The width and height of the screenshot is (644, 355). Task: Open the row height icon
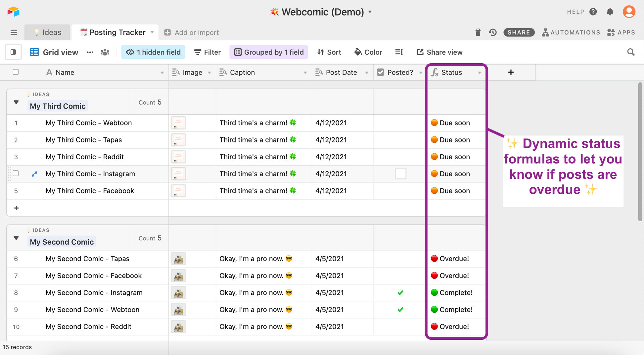[399, 52]
